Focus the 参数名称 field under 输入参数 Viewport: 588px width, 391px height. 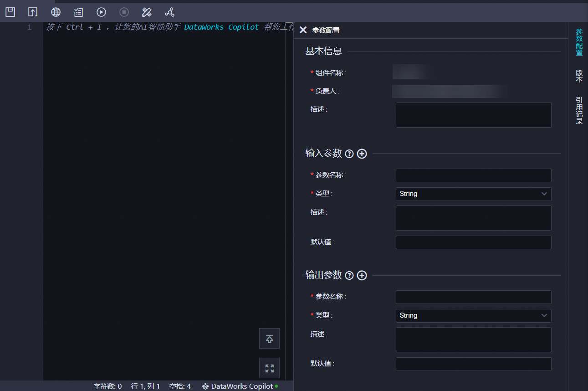(473, 175)
